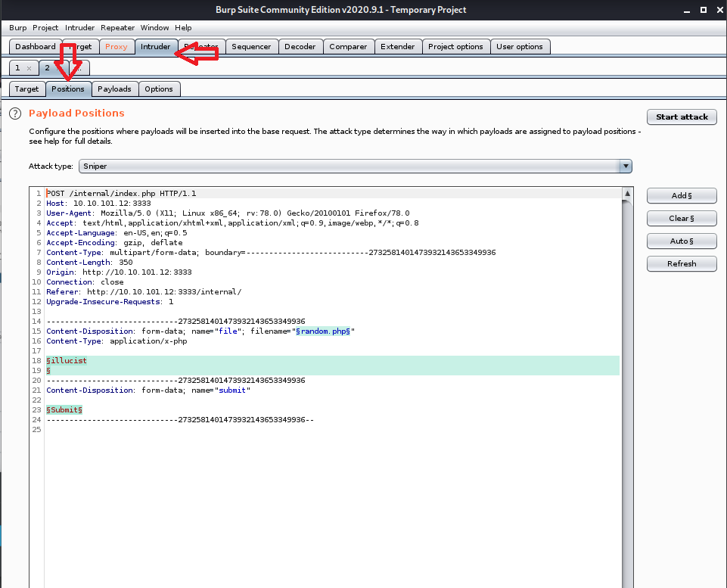Click the Upgrade-Insecure-Requests header line
Viewport: 727px width, 588px height.
110,302
